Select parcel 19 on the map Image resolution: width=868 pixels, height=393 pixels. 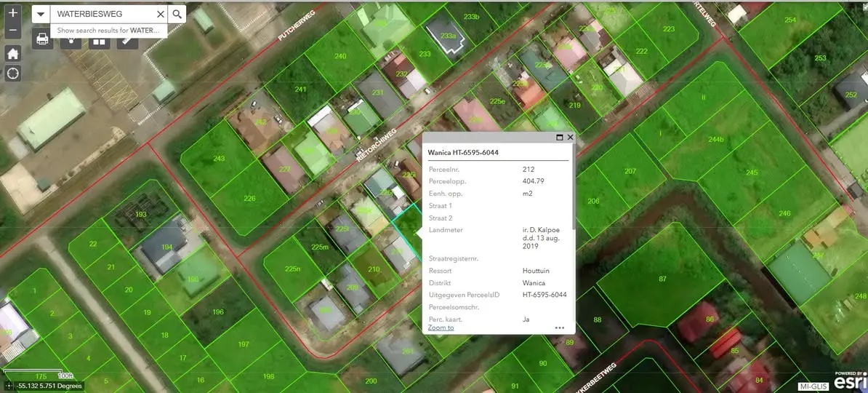tap(147, 313)
